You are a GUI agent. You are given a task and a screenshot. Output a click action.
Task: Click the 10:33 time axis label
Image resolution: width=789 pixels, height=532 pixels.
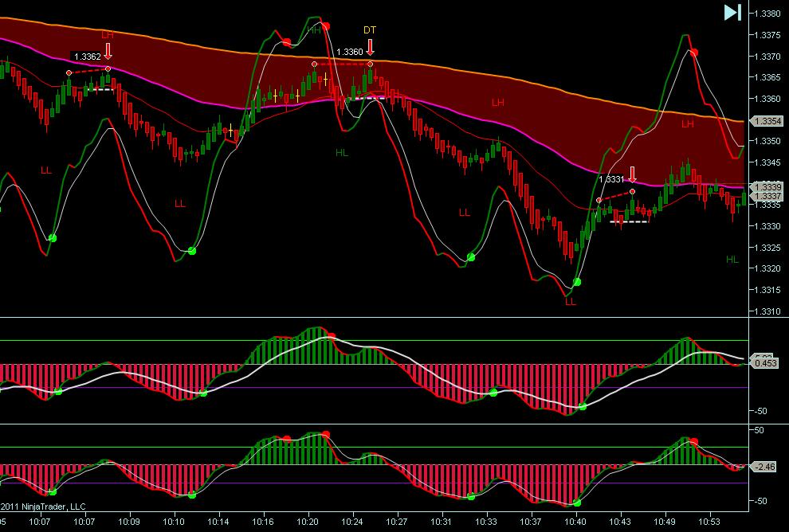point(486,522)
